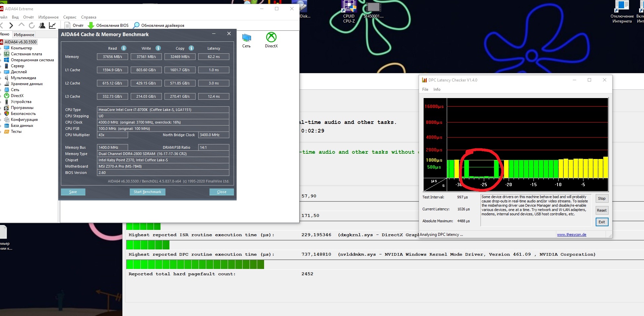Select Системная плата in the tree
Screen dimensions: 644x316
(x=26, y=54)
